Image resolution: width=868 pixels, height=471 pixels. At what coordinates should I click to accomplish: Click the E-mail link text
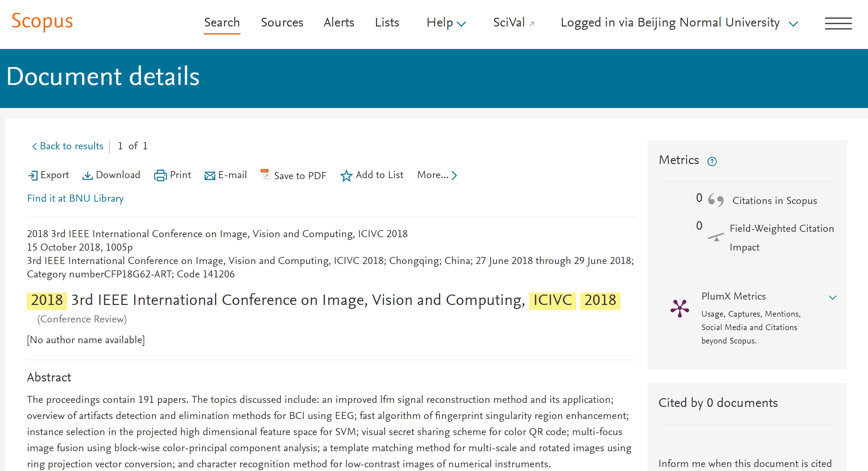point(232,175)
